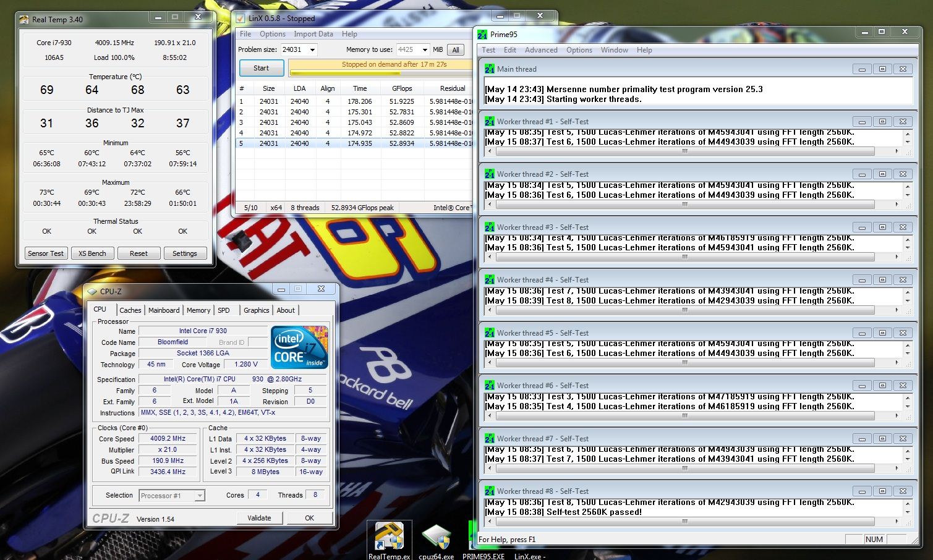The image size is (933, 560).
Task: Switch to the SPD tab in CPU-Z
Action: [224, 310]
